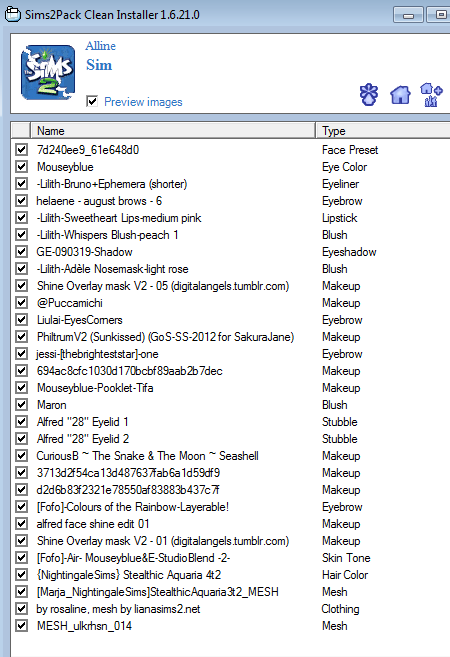Click the Lipstick type cell

(339, 217)
